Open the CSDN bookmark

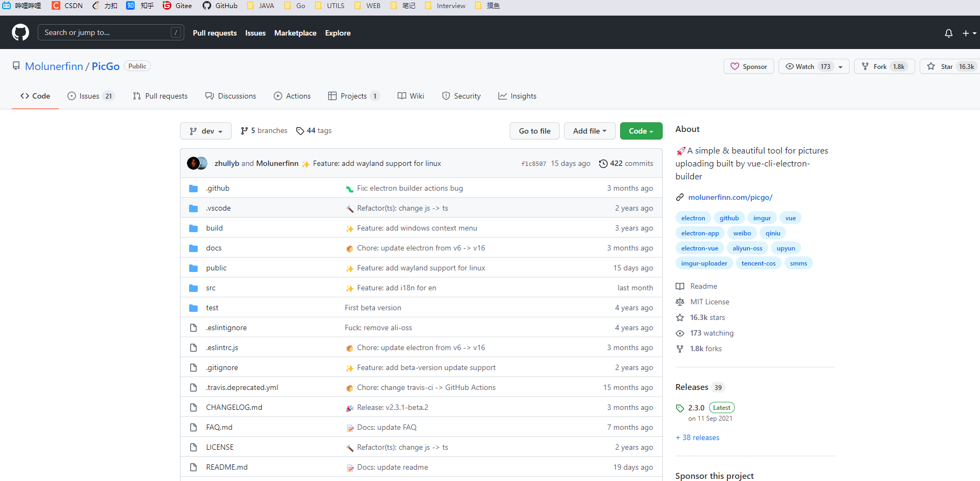click(x=68, y=5)
